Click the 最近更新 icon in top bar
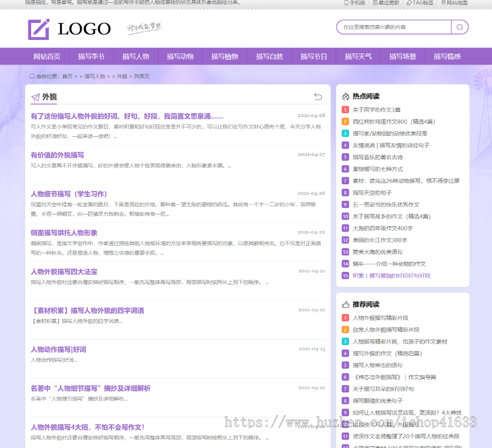The image size is (492, 448). coord(375,3)
